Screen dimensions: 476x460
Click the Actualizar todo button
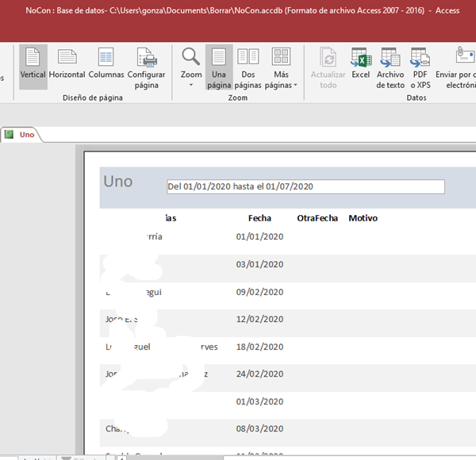click(x=328, y=67)
